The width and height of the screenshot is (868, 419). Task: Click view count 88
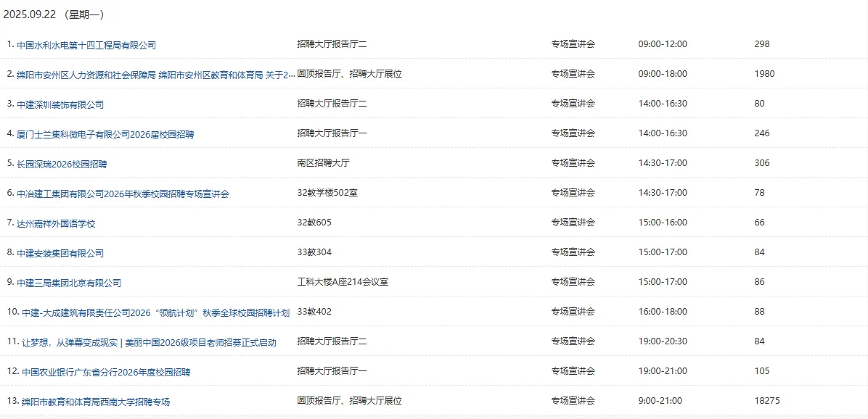click(759, 312)
